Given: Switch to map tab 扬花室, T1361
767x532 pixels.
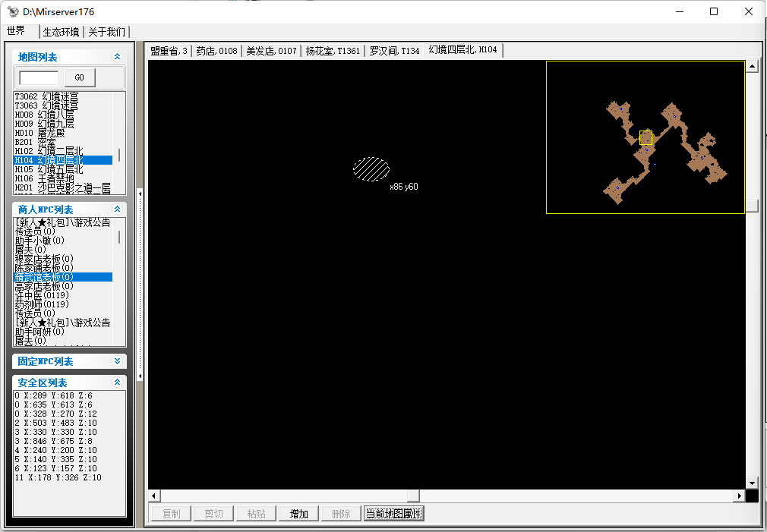Looking at the screenshot, I should tap(333, 51).
